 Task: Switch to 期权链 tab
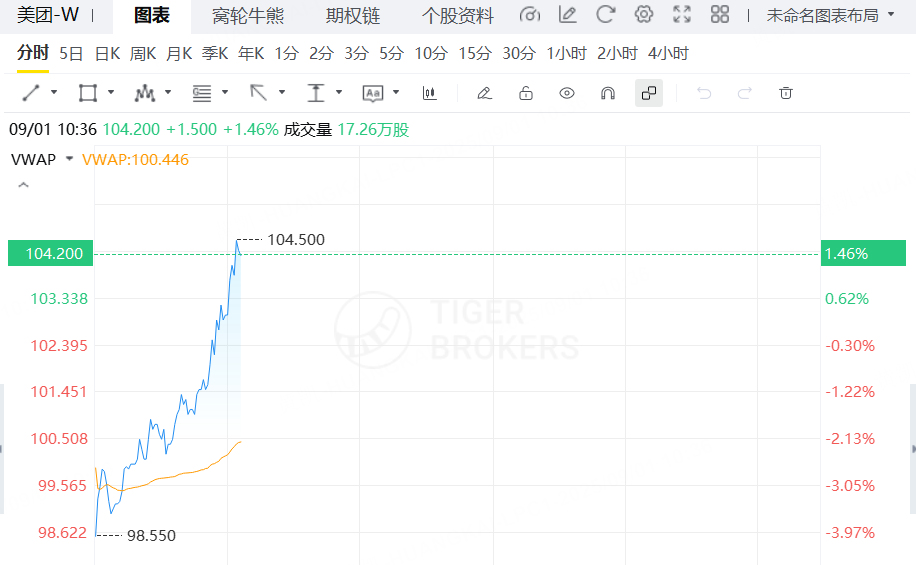(x=353, y=16)
